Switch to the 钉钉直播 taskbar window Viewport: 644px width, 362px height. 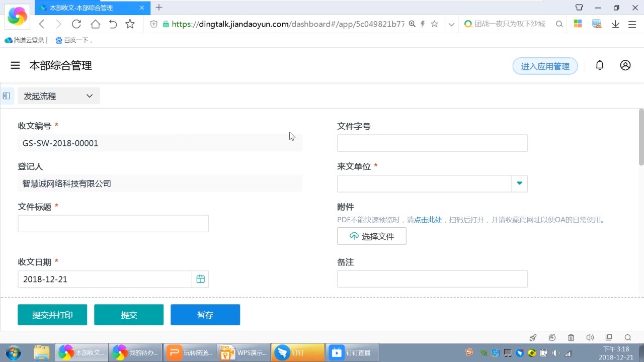[352, 352]
